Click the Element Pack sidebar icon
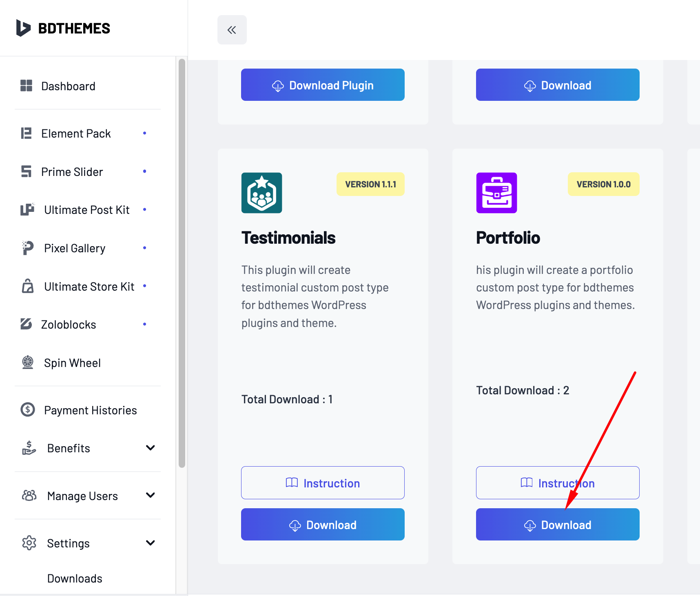Viewport: 700px width, 596px height. tap(27, 133)
